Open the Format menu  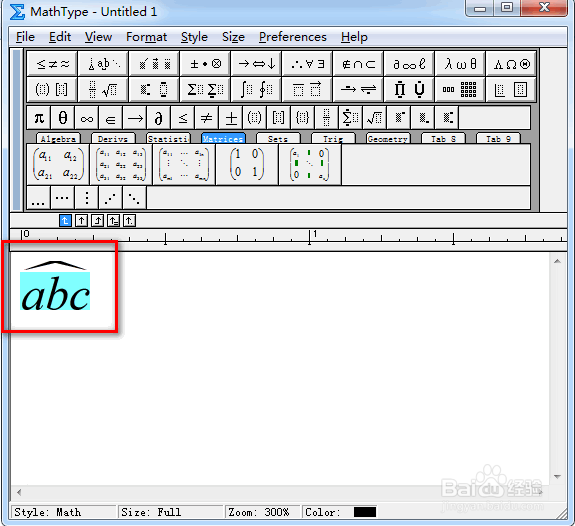[x=146, y=37]
